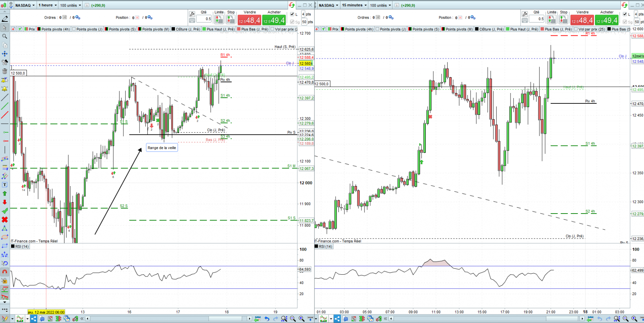The image size is (644, 323).
Task: Open position settings gear next to Position in left chart
Action: coord(150,18)
